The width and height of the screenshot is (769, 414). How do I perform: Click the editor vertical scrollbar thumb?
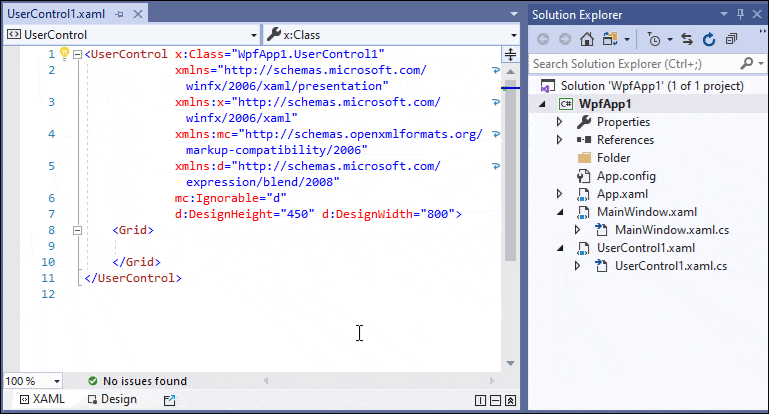(x=511, y=171)
